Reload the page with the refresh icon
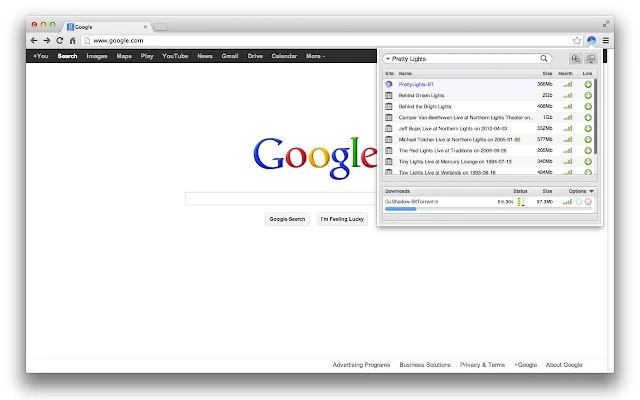Viewport: 640px width, 400px height. (x=60, y=40)
